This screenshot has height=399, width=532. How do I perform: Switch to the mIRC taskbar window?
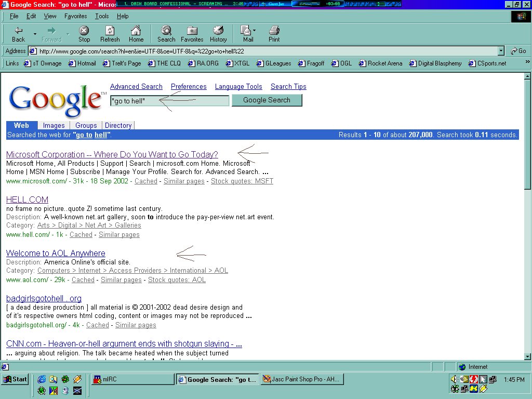[x=133, y=379]
